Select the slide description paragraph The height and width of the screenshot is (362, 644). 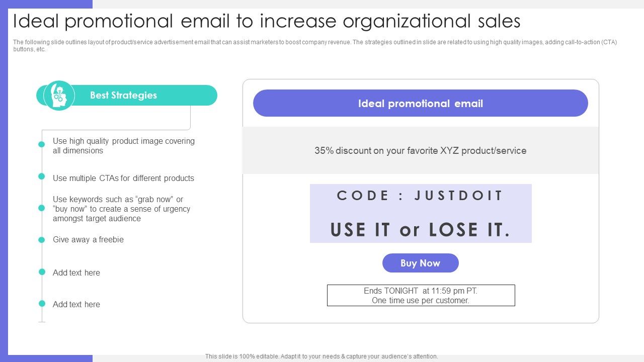point(315,46)
